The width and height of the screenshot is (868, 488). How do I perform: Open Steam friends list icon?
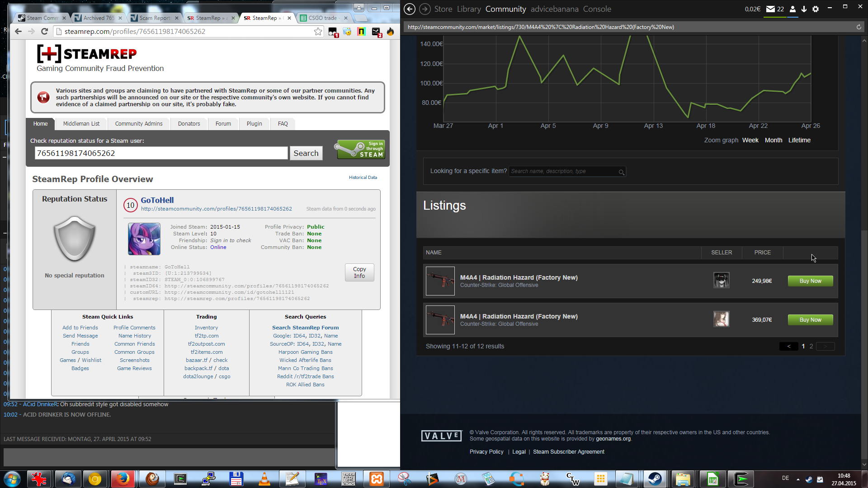click(793, 9)
